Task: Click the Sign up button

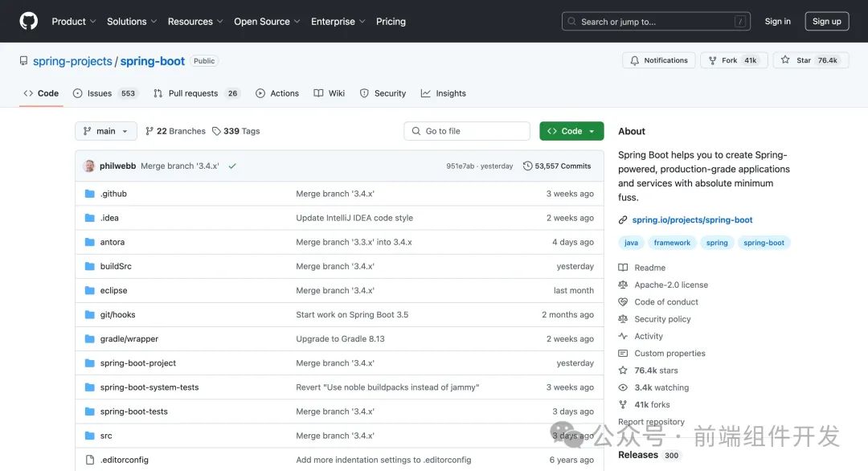Action: (x=826, y=22)
